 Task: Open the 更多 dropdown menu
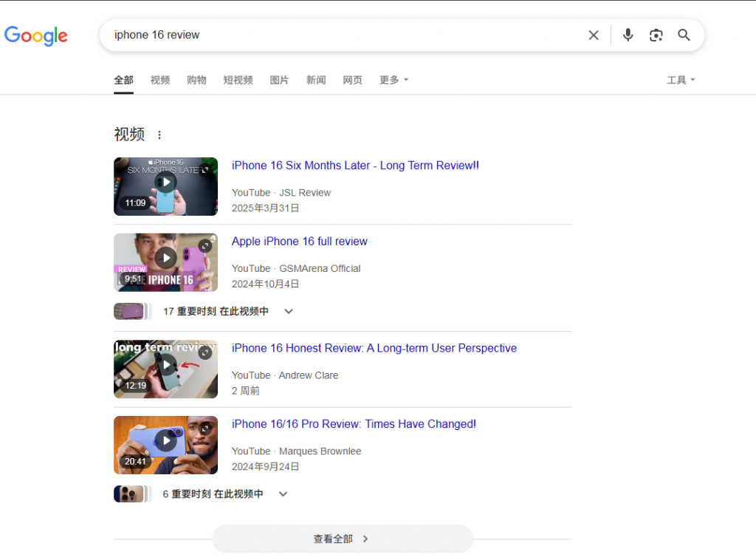click(394, 80)
